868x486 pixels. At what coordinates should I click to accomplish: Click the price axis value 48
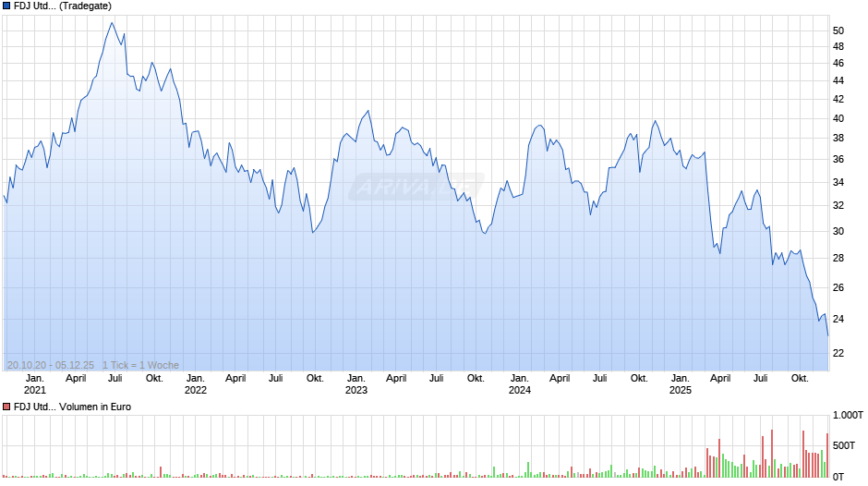click(838, 47)
